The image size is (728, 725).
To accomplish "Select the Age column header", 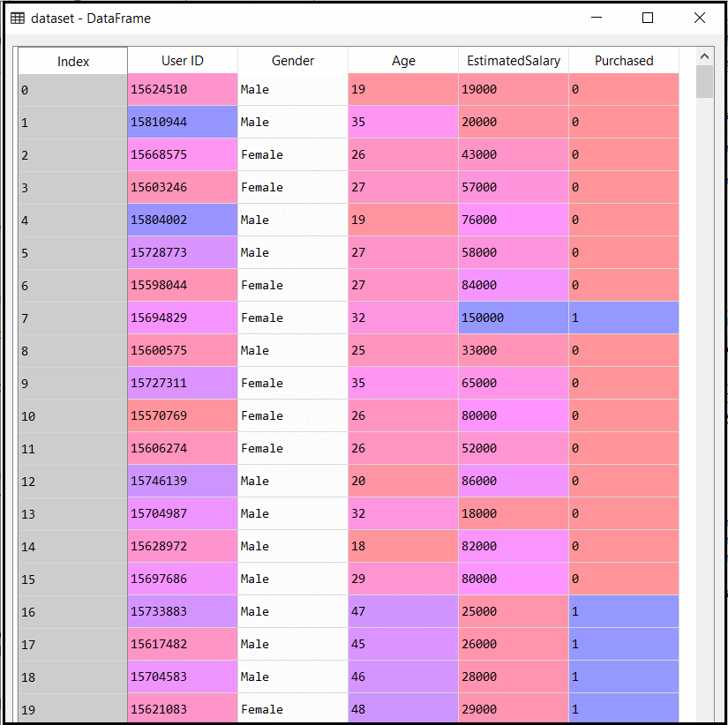I will click(403, 61).
